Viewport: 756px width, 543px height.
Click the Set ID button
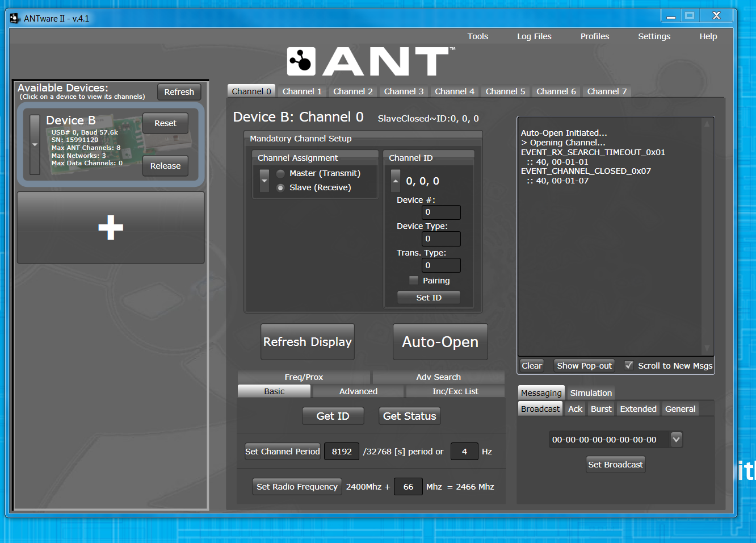point(429,298)
